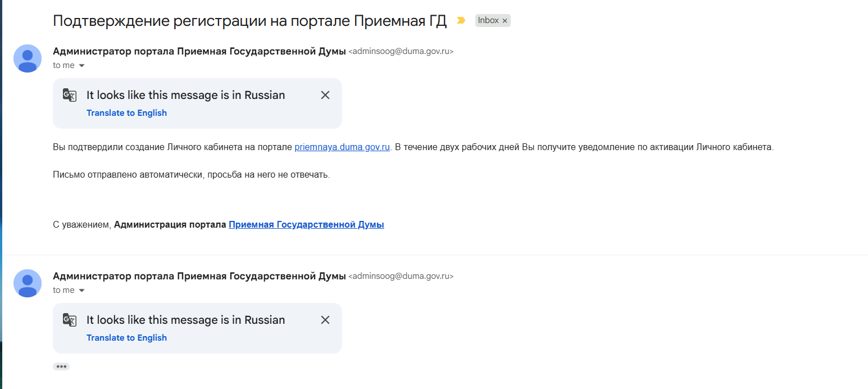Viewport: 868px width, 389px height.
Task: Click the Inbox label chip
Action: click(488, 21)
